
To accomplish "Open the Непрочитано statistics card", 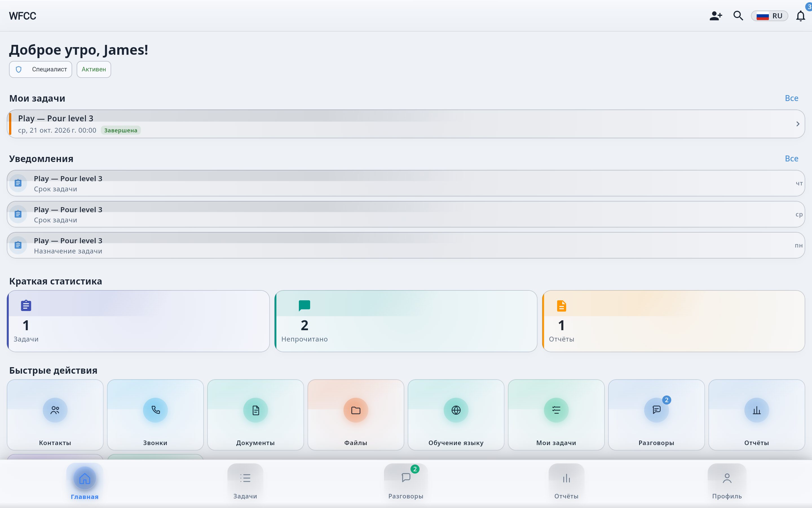I will tap(406, 321).
